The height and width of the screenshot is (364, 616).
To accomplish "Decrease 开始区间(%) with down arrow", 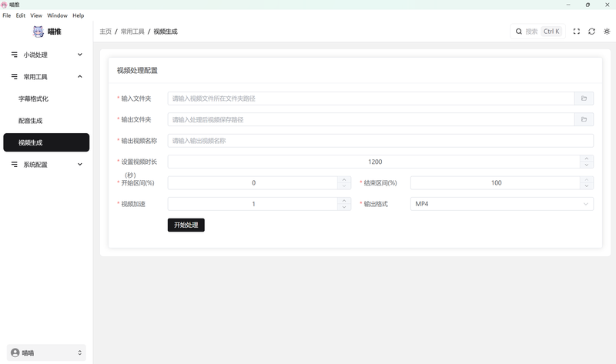I will click(344, 186).
